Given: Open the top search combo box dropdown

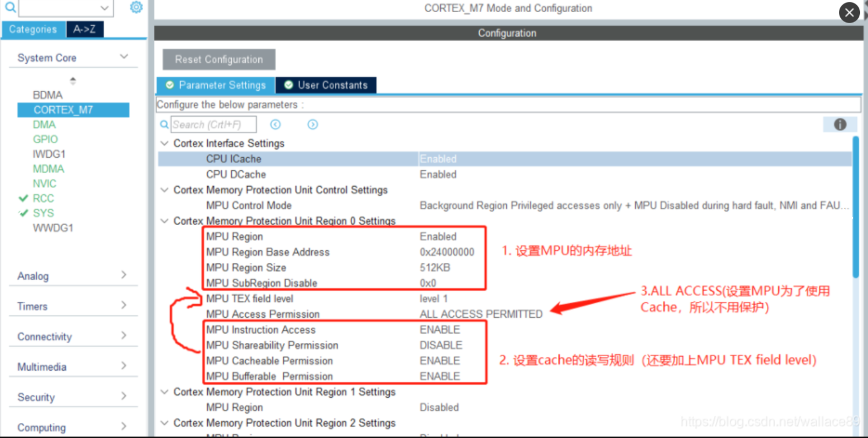Looking at the screenshot, I should [105, 8].
